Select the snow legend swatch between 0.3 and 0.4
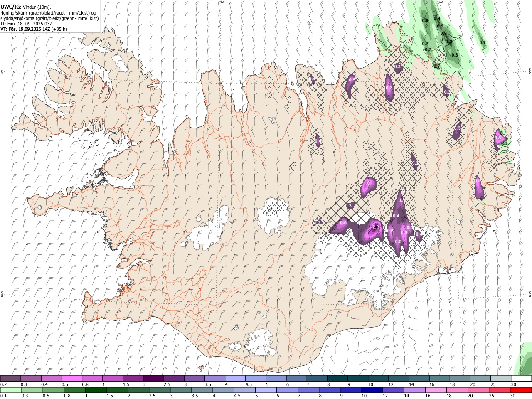This screenshot has width=532, height=399. [x=31, y=378]
